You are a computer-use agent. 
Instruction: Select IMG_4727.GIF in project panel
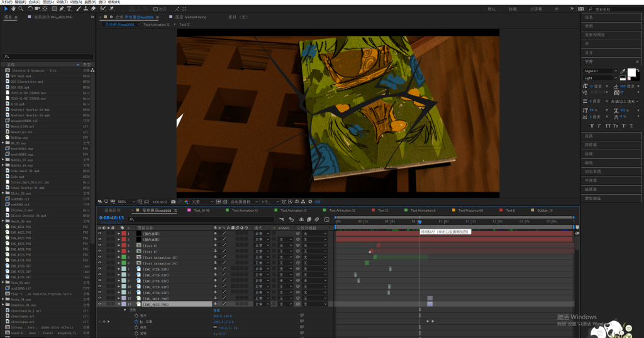[21, 271]
